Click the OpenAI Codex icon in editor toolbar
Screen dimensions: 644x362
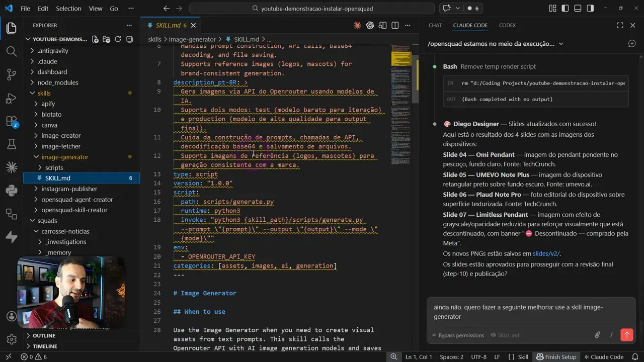pyautogui.click(x=370, y=25)
